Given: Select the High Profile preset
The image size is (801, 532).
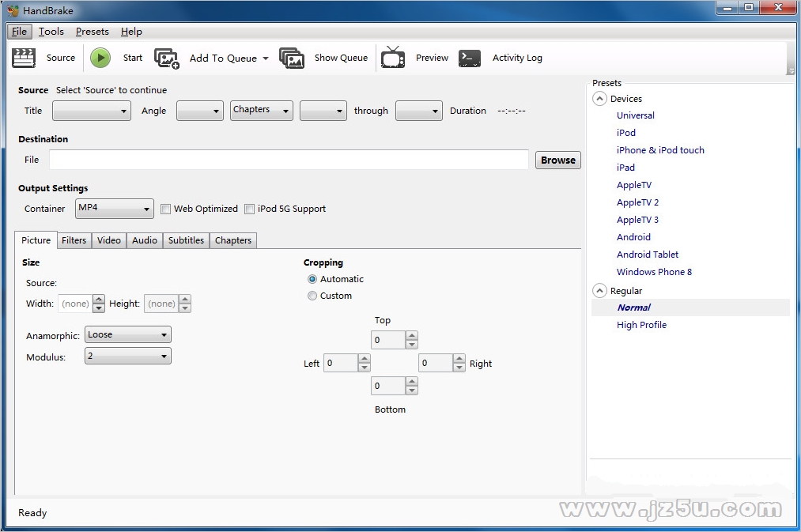Looking at the screenshot, I should pyautogui.click(x=641, y=325).
